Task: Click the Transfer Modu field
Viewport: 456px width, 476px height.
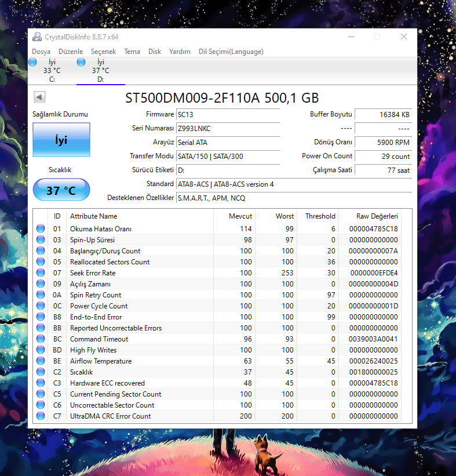Action: click(x=228, y=157)
